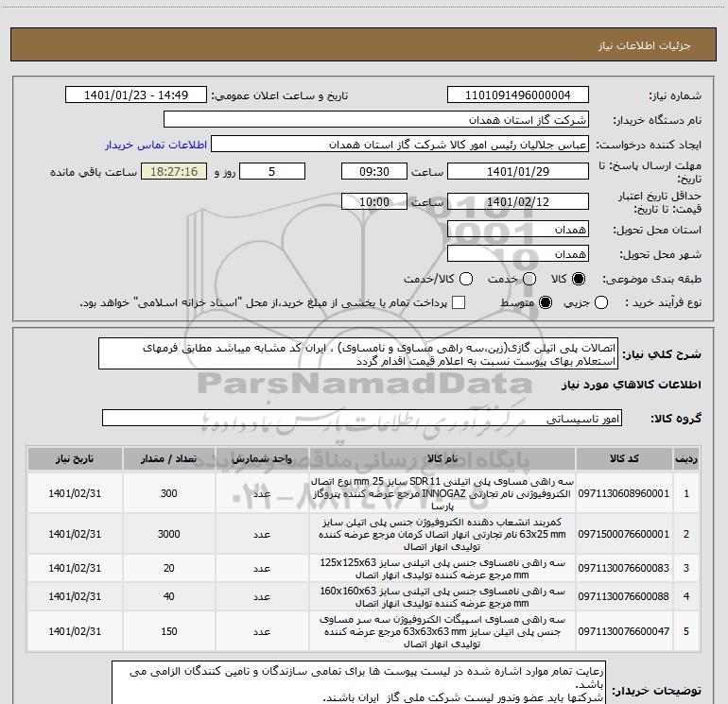Tick the Islamic treasury payment checkbox

[459, 302]
